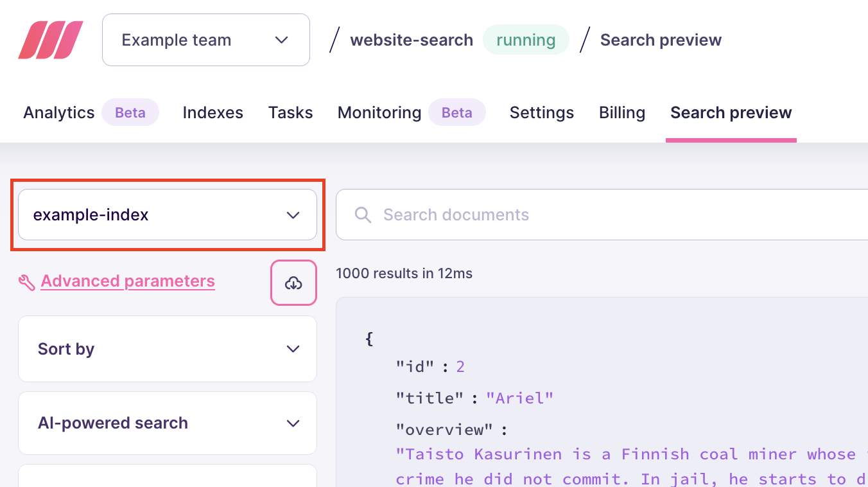The height and width of the screenshot is (487, 868).
Task: Switch to the Tasks tab
Action: (290, 112)
